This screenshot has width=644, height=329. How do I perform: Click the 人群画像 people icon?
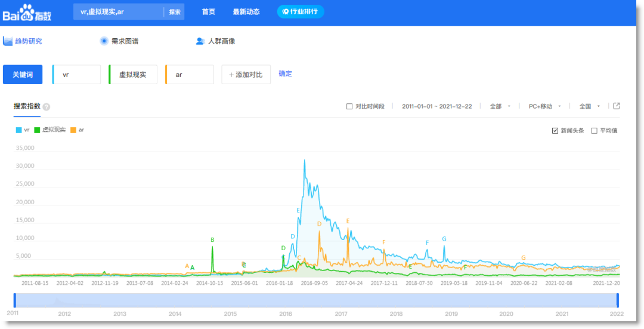[200, 41]
